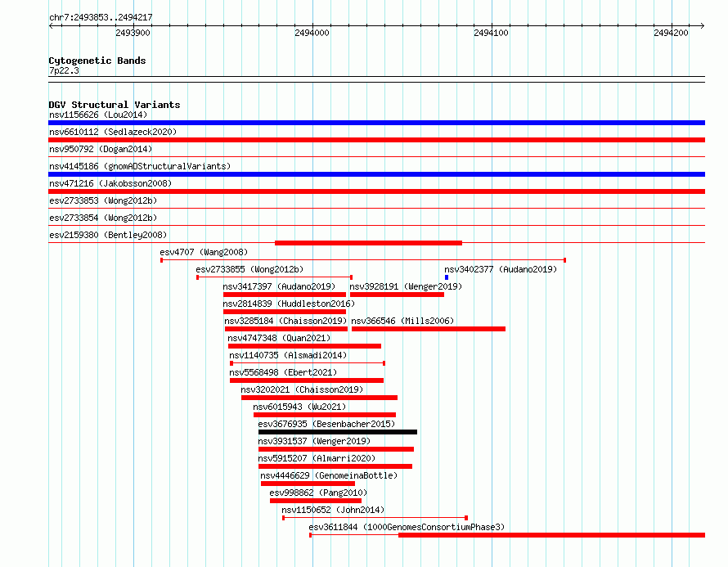The width and height of the screenshot is (728, 567).
Task: Open nsv4145186 (gnomADStructuralVariants) label
Action: tap(140, 166)
